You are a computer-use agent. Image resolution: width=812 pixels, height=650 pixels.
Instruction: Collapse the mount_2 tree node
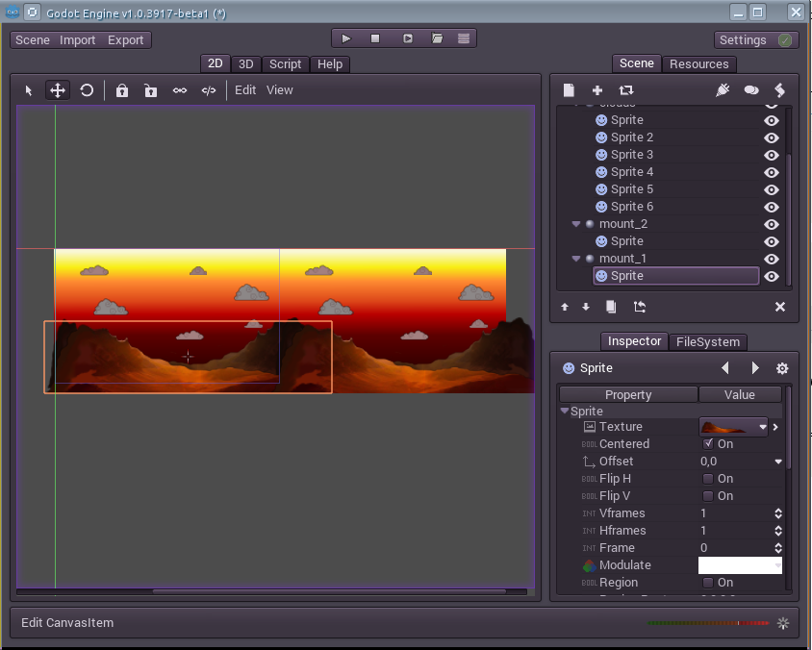576,224
